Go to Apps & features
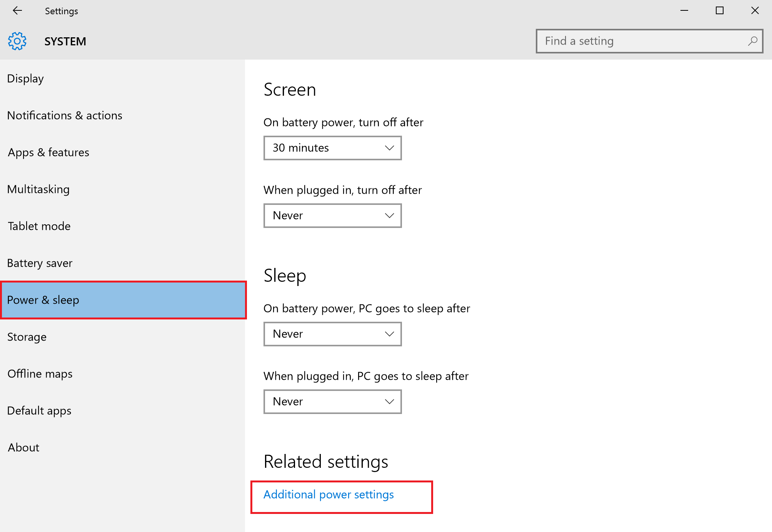 (x=48, y=152)
